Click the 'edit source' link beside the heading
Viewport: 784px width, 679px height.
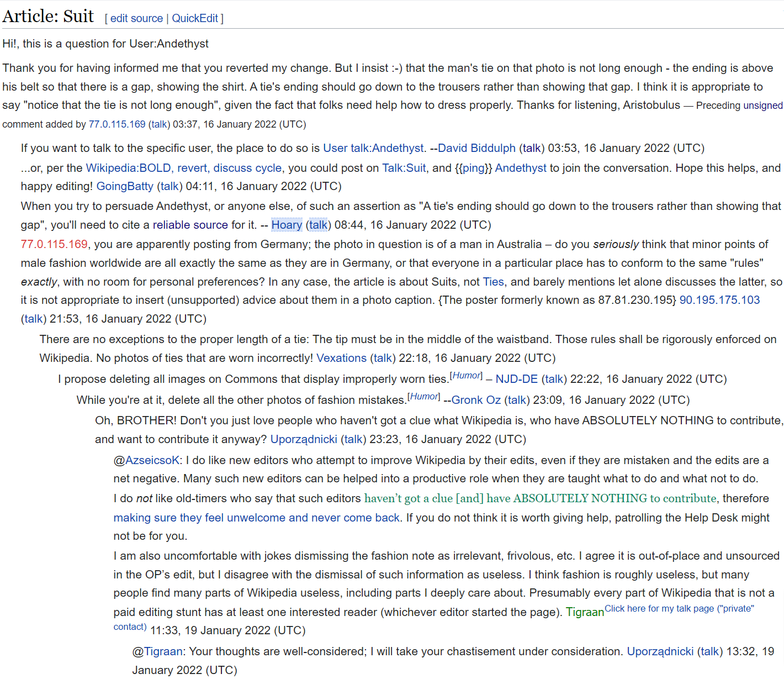click(x=136, y=18)
